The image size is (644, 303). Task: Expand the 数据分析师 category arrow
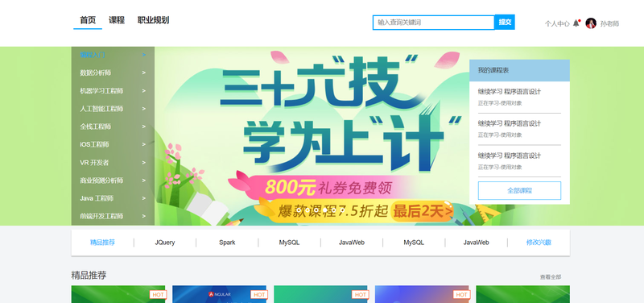click(144, 73)
